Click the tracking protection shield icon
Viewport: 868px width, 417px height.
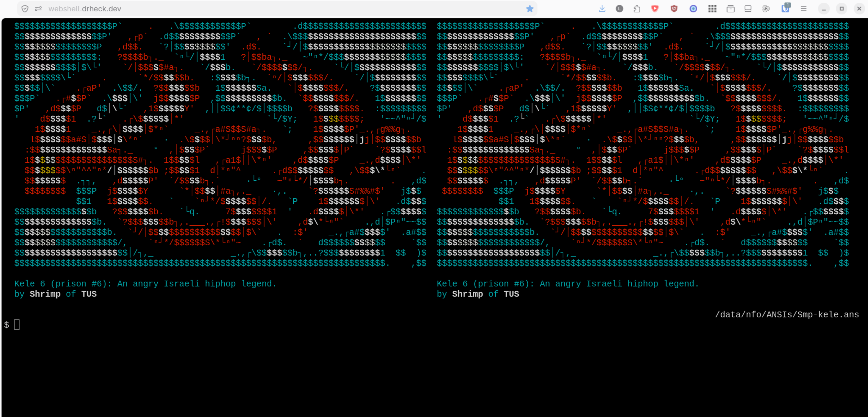click(x=25, y=9)
